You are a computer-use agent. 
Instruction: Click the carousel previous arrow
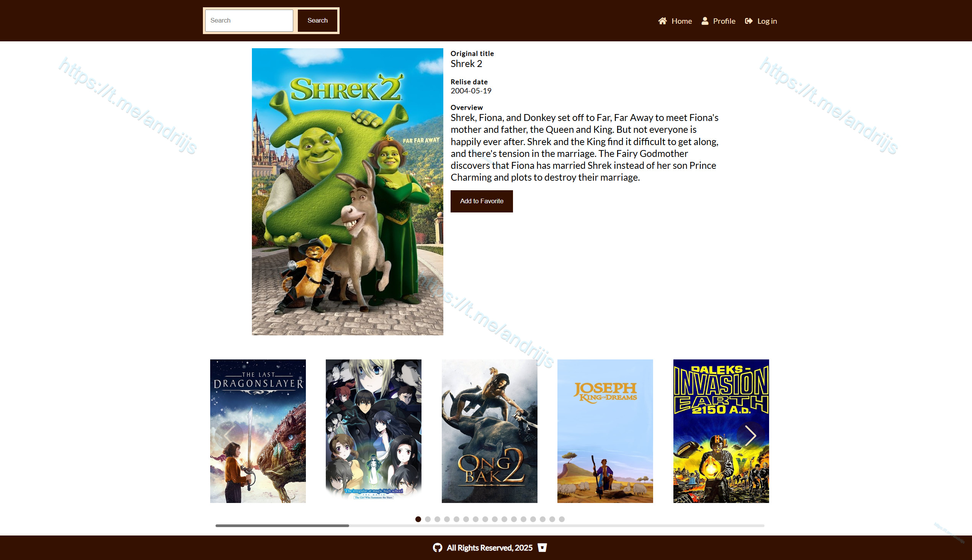click(229, 435)
